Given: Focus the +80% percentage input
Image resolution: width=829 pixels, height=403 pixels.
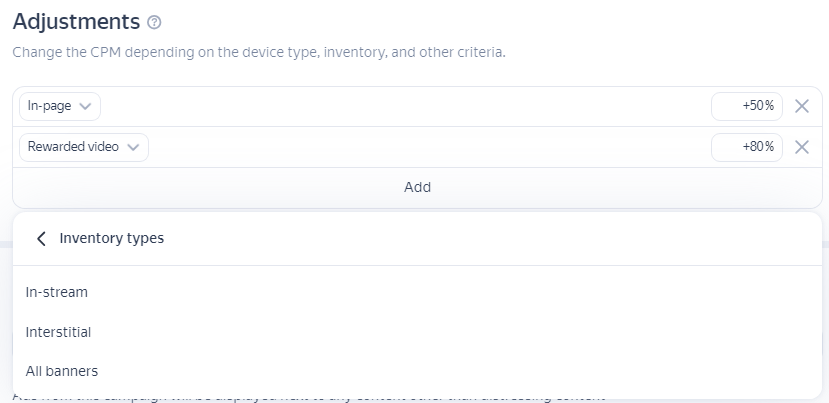Looking at the screenshot, I should click(x=746, y=147).
